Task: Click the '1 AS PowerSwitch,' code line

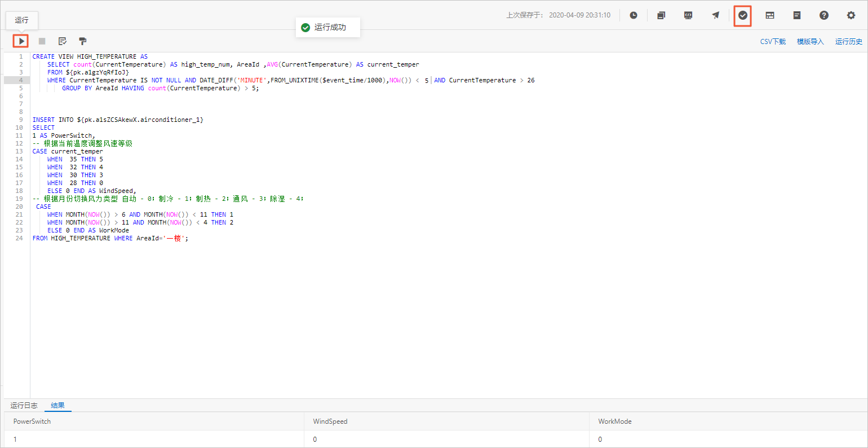Action: tap(64, 135)
